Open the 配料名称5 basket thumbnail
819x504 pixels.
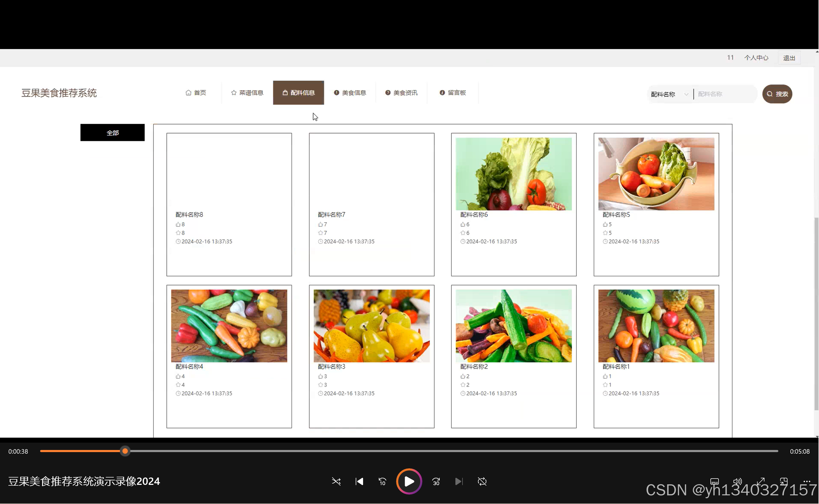[656, 174]
